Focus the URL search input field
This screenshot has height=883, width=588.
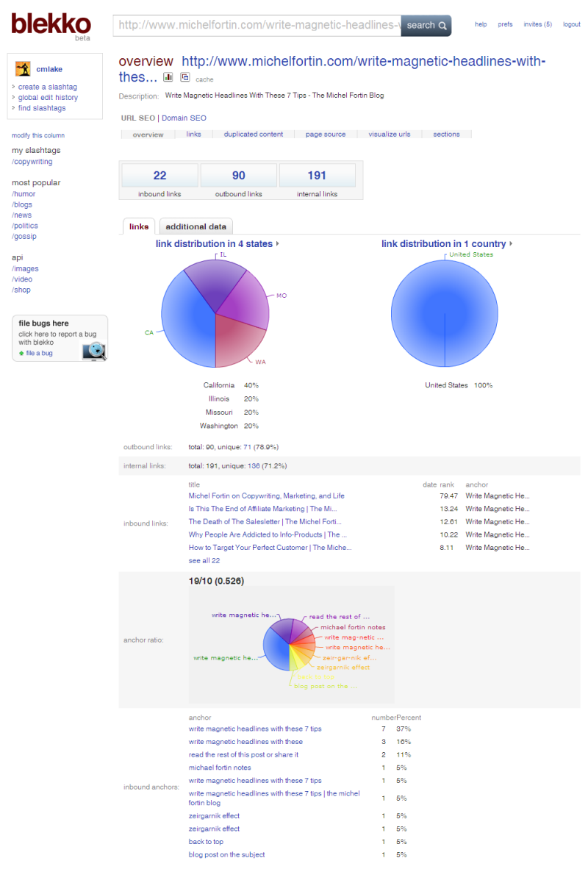pos(257,26)
